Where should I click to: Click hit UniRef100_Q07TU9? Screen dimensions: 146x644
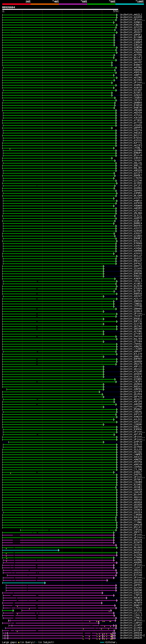pos(131,123)
